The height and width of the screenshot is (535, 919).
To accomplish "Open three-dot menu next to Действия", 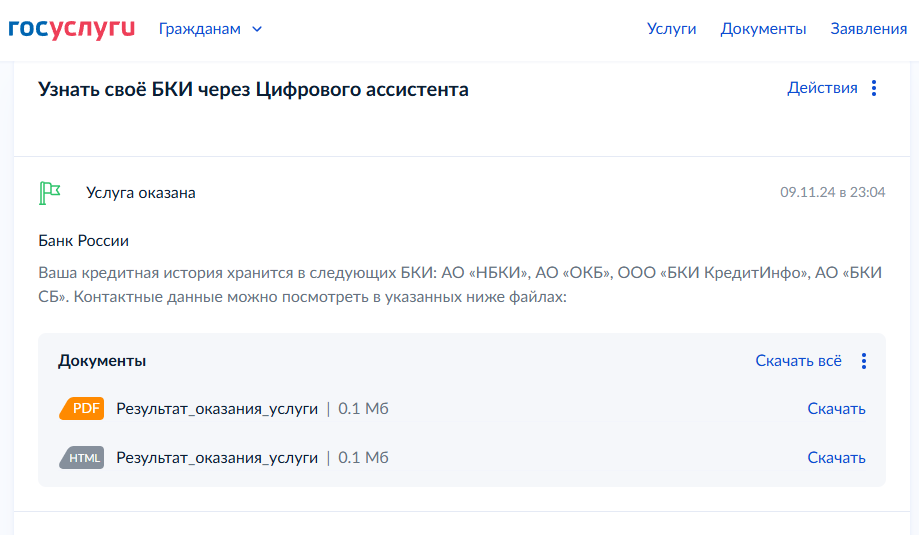I will tap(874, 88).
